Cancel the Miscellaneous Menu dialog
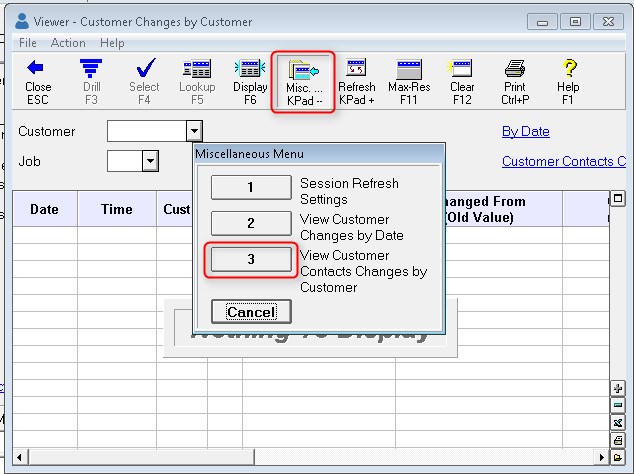Image resolution: width=634 pixels, height=474 pixels. pyautogui.click(x=251, y=312)
